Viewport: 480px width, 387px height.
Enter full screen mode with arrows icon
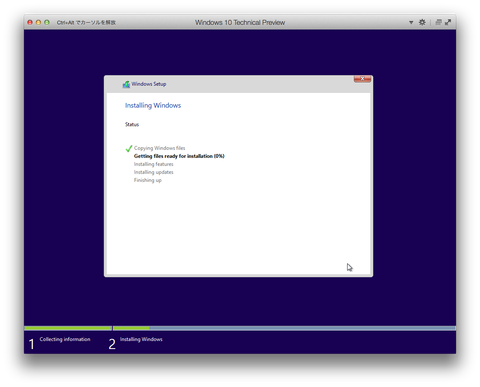click(448, 22)
